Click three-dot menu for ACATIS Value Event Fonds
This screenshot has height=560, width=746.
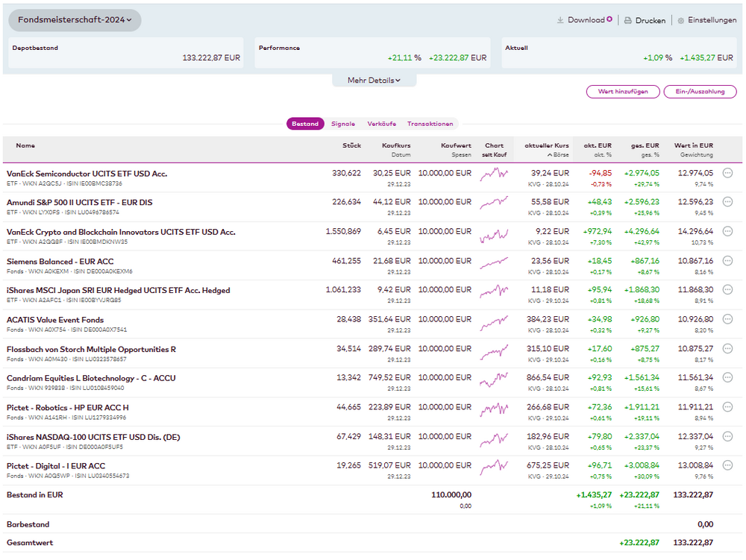[x=728, y=320]
